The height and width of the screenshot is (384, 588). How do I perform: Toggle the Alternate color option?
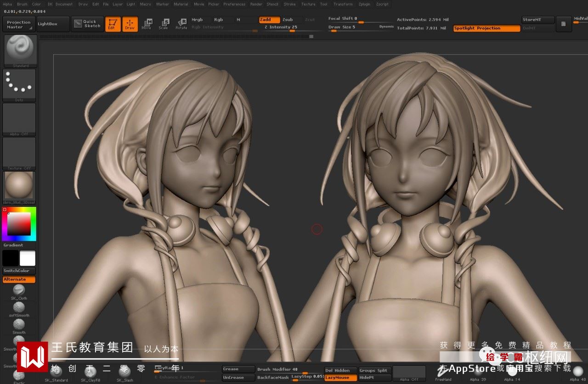click(19, 279)
